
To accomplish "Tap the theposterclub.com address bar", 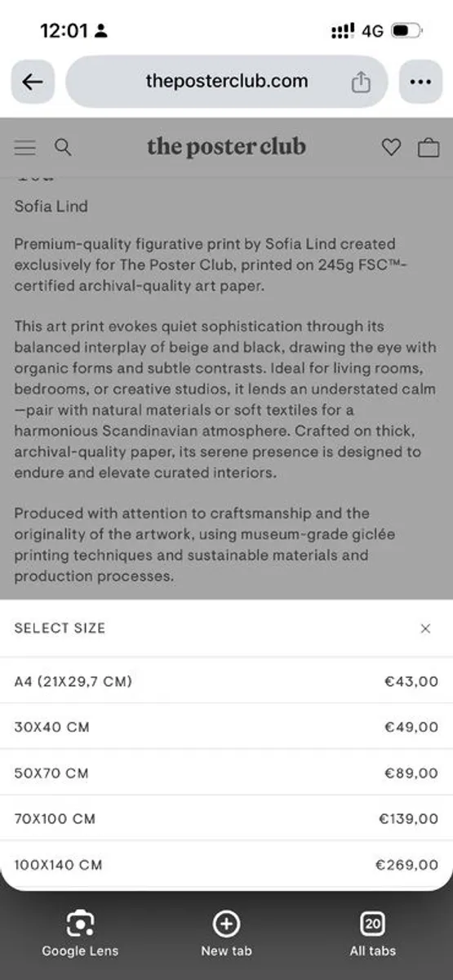I will (x=227, y=82).
